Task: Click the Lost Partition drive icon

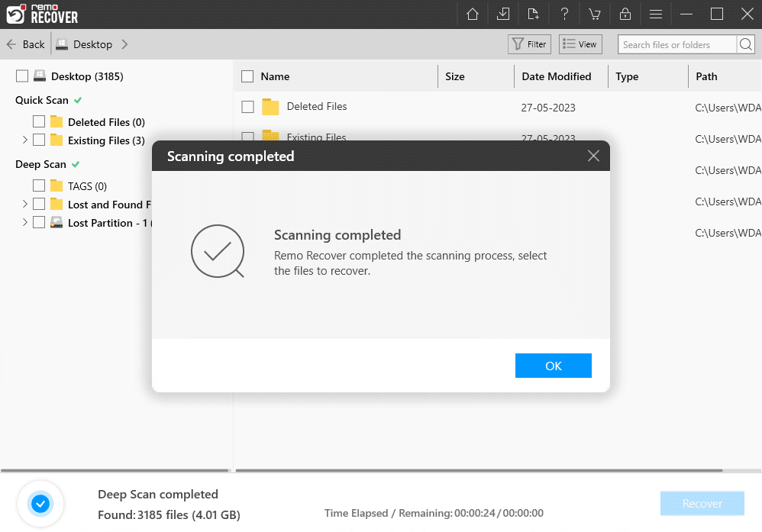Action: coord(57,223)
